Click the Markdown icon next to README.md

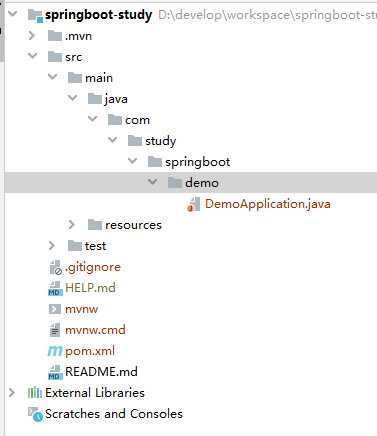point(55,372)
